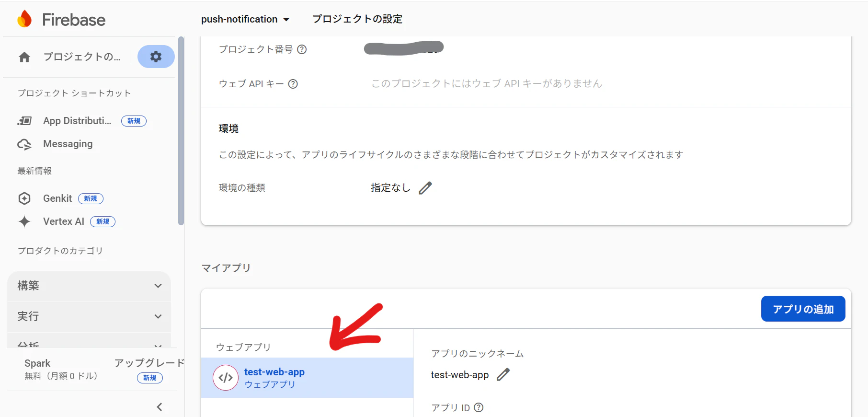The height and width of the screenshot is (417, 868).
Task: Show help for アプリ ID
Action: point(479,407)
